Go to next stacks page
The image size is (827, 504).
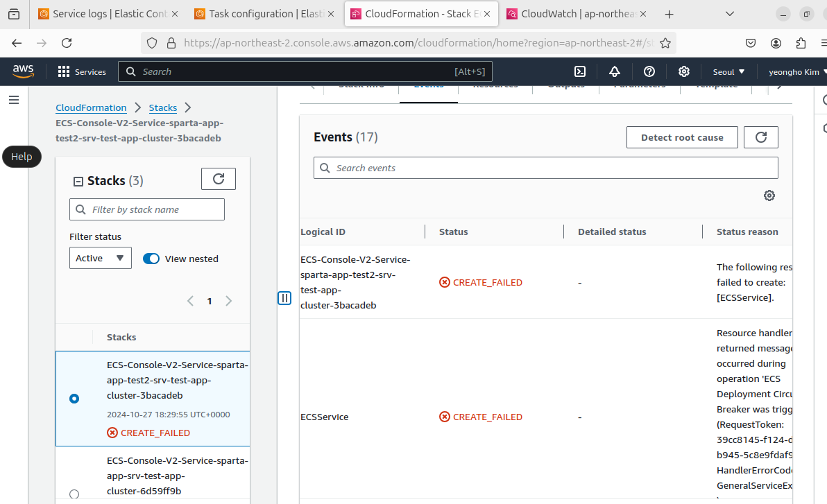tap(228, 301)
